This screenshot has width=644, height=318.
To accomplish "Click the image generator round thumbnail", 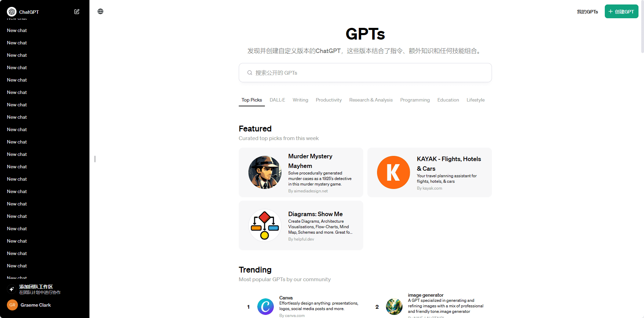I will point(394,307).
